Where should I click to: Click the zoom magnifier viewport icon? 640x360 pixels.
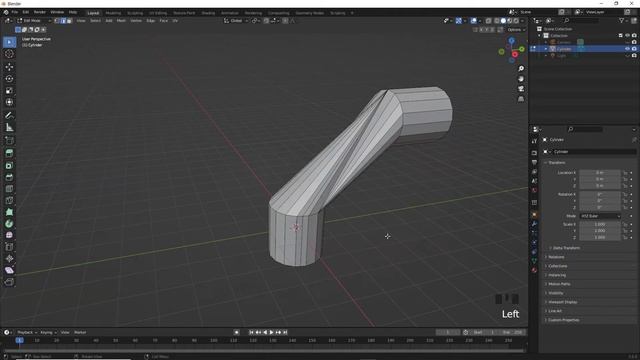pyautogui.click(x=521, y=69)
